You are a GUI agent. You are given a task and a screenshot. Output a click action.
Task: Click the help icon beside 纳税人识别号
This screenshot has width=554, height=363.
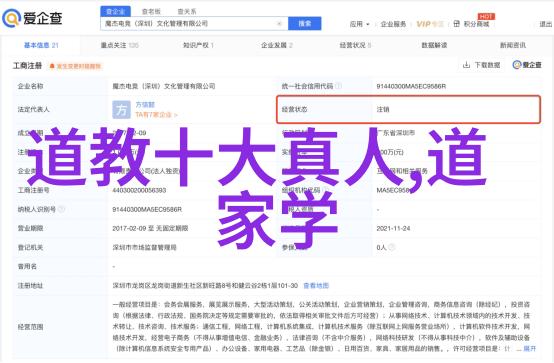[61, 209]
